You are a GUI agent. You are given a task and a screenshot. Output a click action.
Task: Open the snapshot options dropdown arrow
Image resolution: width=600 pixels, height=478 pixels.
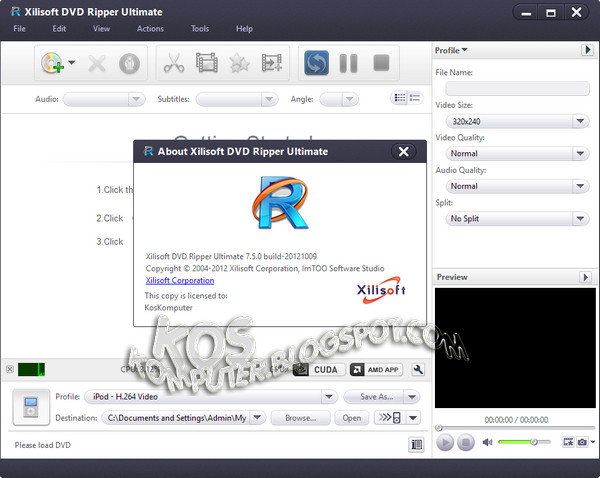592,442
